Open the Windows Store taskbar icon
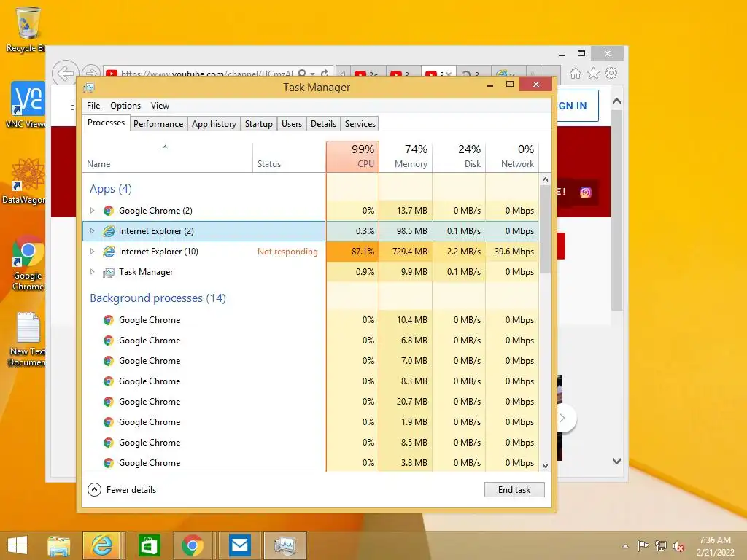 [x=149, y=545]
